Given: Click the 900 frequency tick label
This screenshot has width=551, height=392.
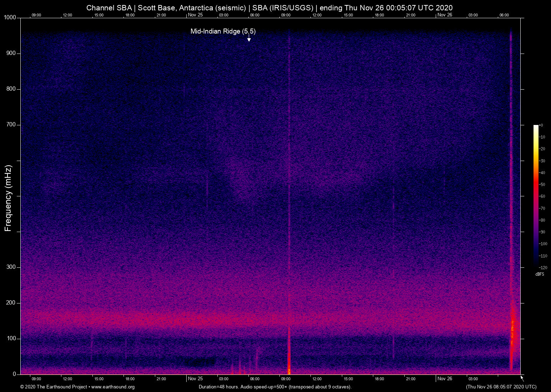Looking at the screenshot, I should pyautogui.click(x=11, y=53).
